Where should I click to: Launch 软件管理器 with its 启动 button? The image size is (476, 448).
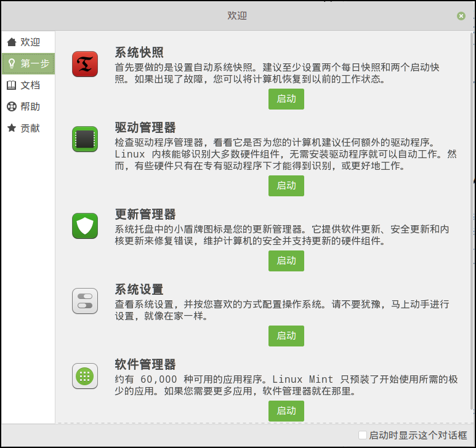point(286,411)
